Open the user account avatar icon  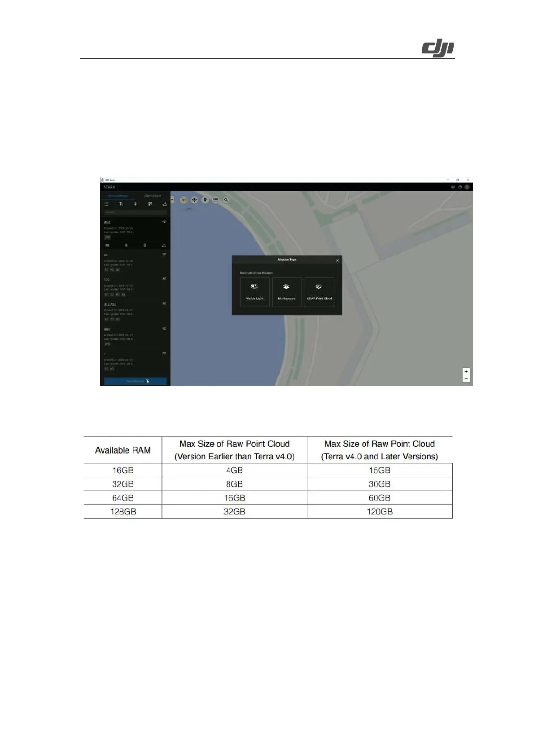click(x=467, y=187)
